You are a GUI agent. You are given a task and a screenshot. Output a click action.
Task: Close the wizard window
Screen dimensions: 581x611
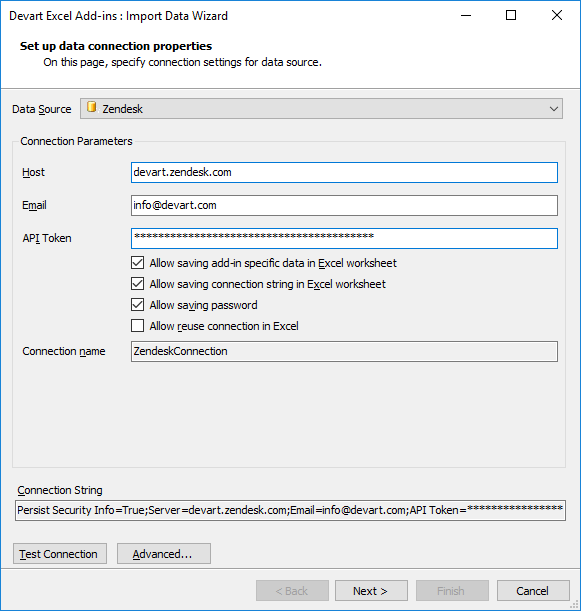(557, 16)
